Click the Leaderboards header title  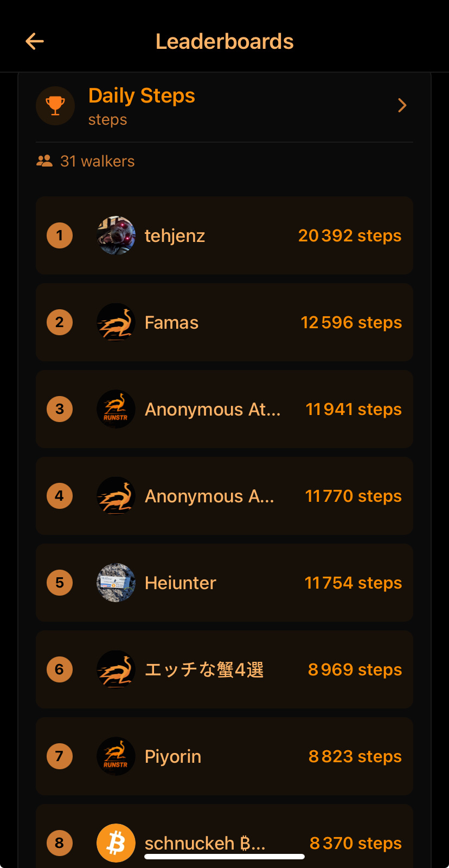point(224,42)
